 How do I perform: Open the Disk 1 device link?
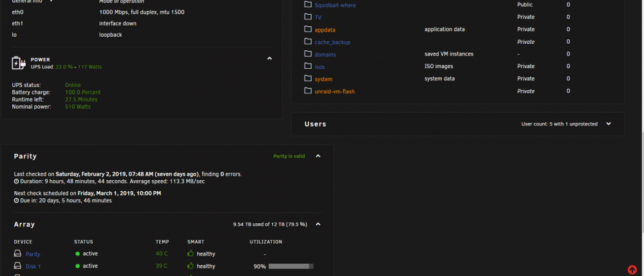[33, 266]
